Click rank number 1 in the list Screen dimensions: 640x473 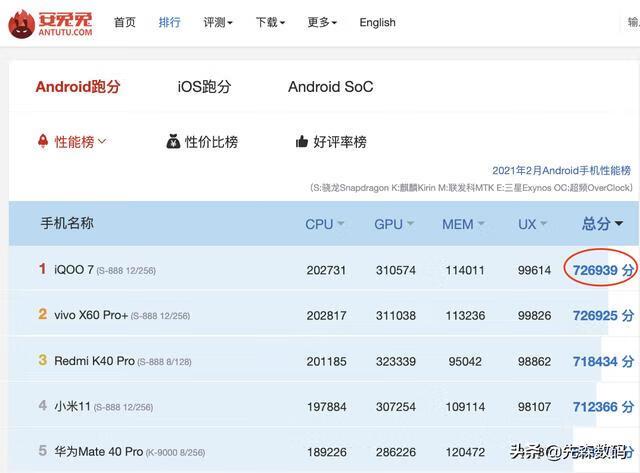point(42,269)
